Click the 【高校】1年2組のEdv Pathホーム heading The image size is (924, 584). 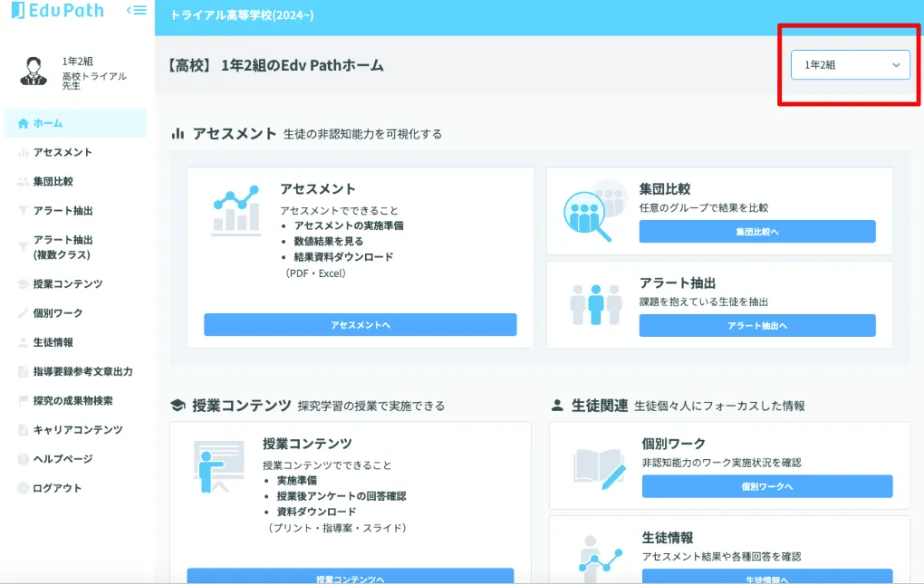point(275,65)
